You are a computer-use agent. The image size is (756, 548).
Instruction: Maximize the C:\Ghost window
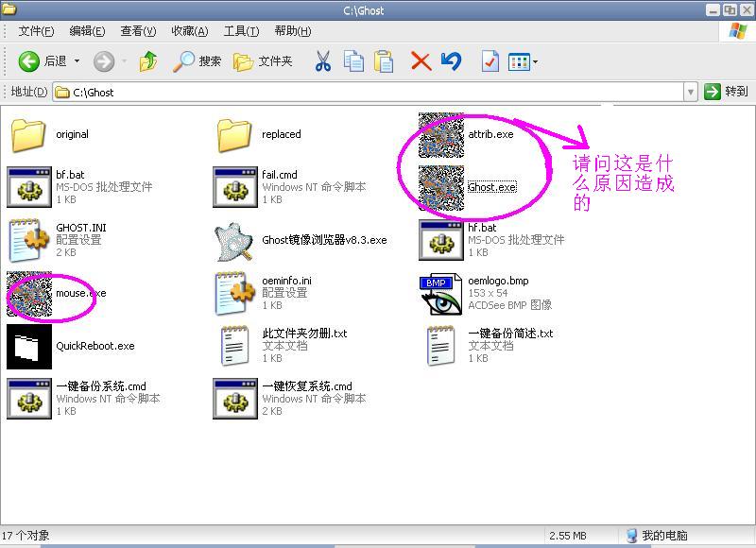click(730, 9)
